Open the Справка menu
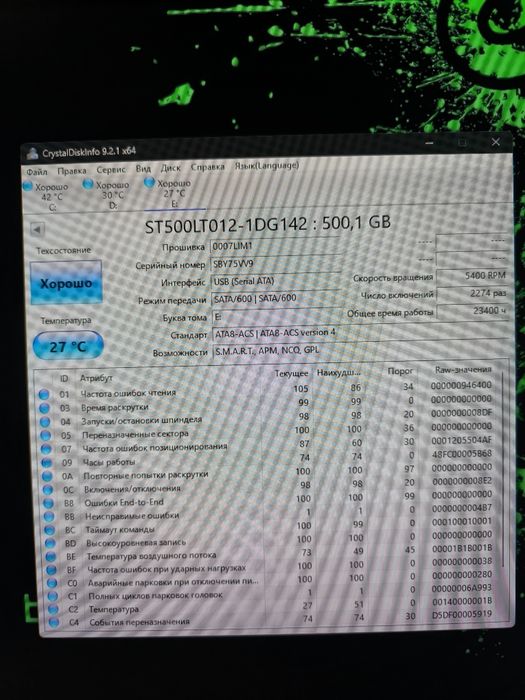The image size is (525, 700). [208, 167]
